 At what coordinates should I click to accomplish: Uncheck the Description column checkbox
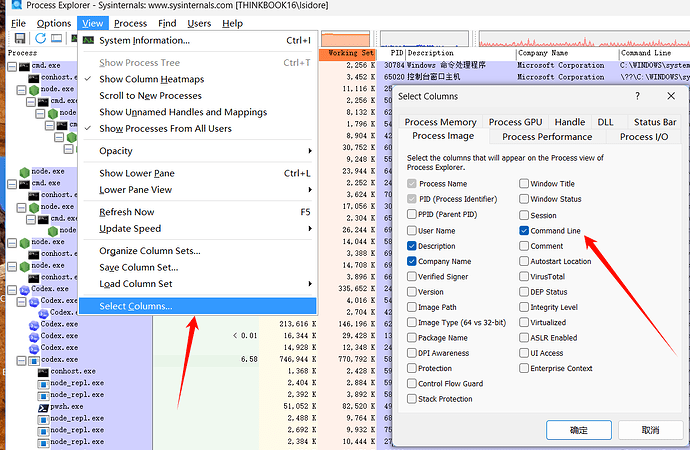tap(411, 246)
